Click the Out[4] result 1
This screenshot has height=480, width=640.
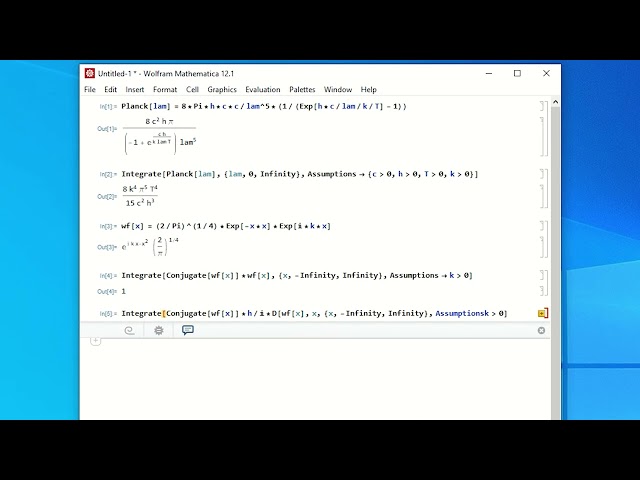[x=124, y=291]
